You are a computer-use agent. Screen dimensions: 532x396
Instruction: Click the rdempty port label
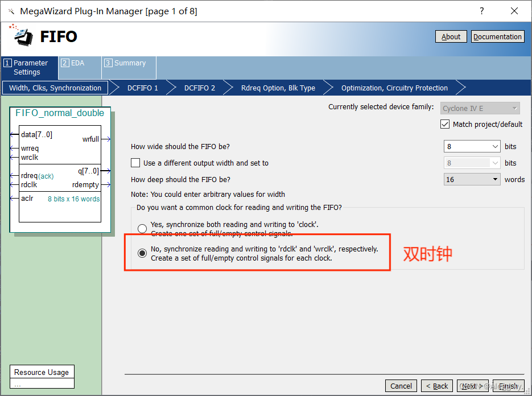85,184
